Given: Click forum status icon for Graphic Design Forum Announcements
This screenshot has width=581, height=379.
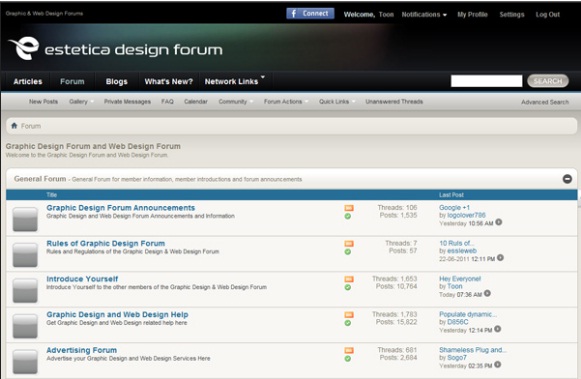Looking at the screenshot, I should (x=25, y=219).
